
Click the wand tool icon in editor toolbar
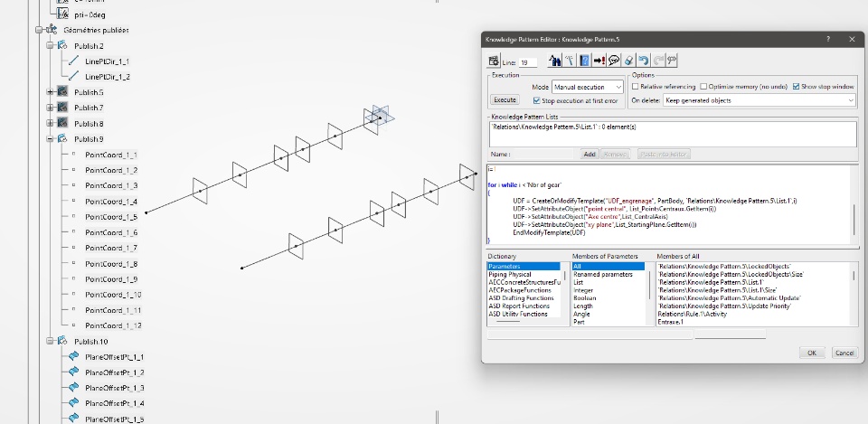point(570,61)
